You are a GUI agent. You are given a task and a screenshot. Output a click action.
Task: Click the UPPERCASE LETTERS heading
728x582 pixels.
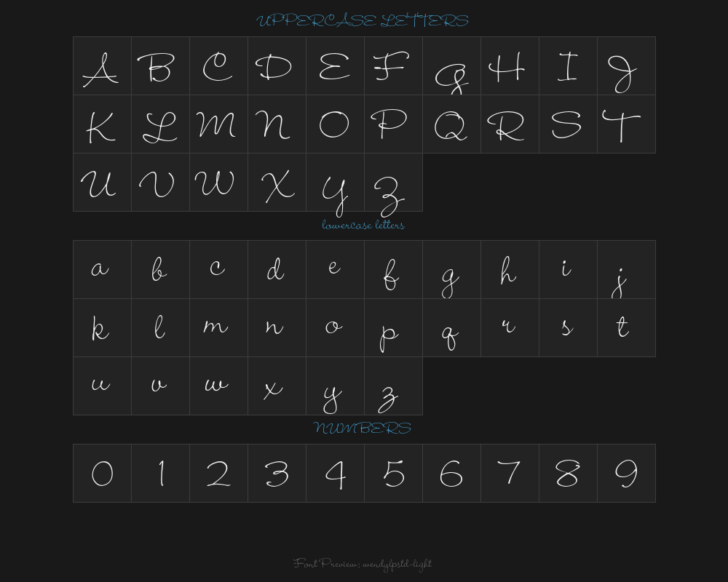(x=362, y=21)
